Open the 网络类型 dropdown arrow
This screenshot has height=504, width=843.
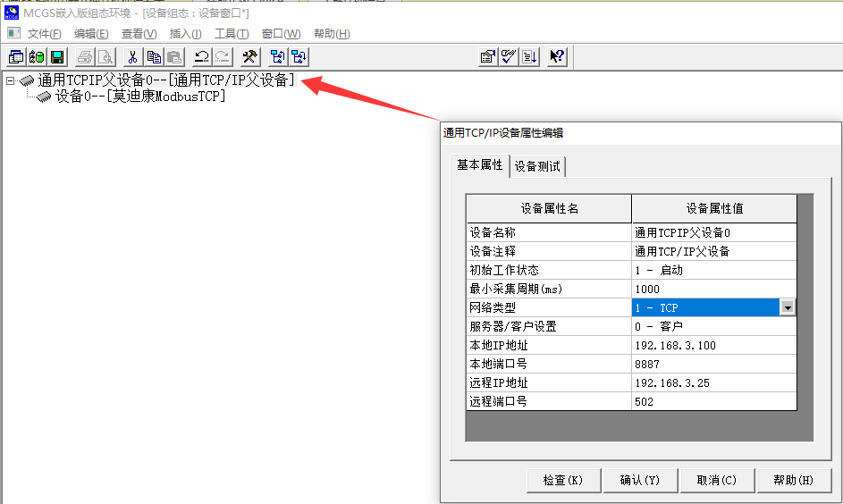coord(788,307)
